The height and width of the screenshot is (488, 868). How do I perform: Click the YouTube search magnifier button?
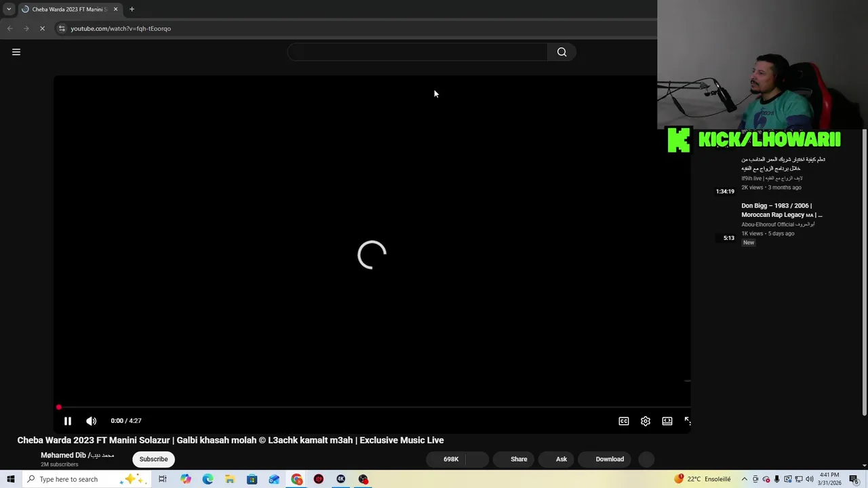(561, 52)
